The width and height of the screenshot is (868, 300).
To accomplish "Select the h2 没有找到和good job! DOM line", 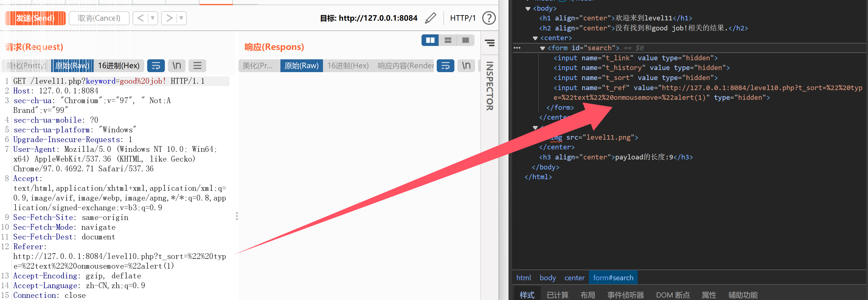I will (643, 28).
